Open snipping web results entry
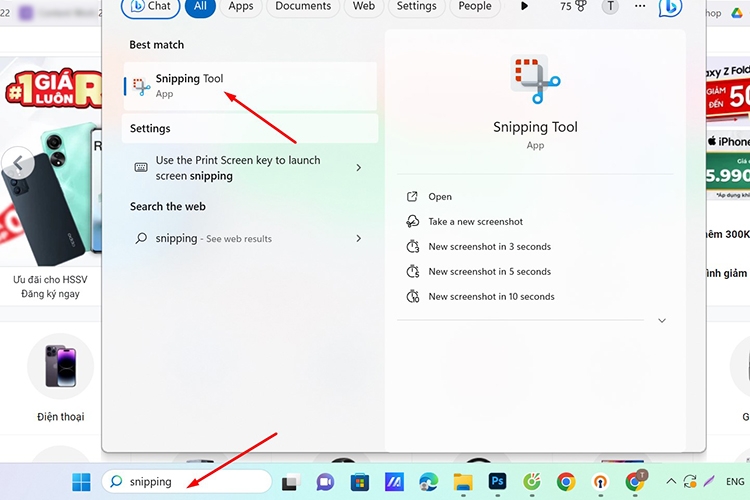Viewport: 750px width, 500px height. coord(250,238)
